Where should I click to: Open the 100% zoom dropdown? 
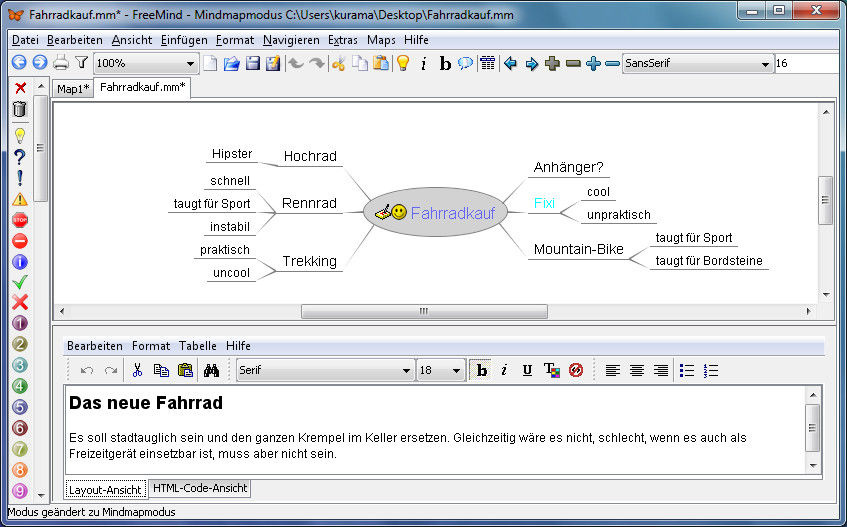coord(190,63)
